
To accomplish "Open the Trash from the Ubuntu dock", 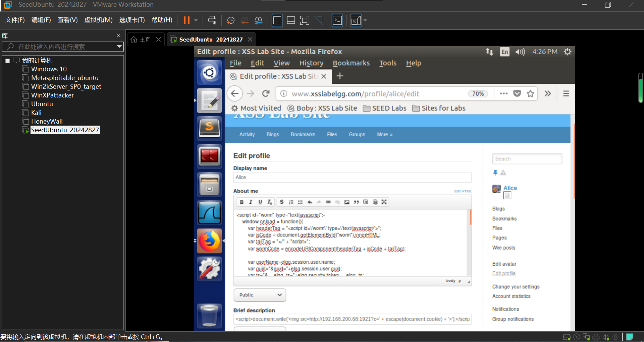I will (x=209, y=316).
